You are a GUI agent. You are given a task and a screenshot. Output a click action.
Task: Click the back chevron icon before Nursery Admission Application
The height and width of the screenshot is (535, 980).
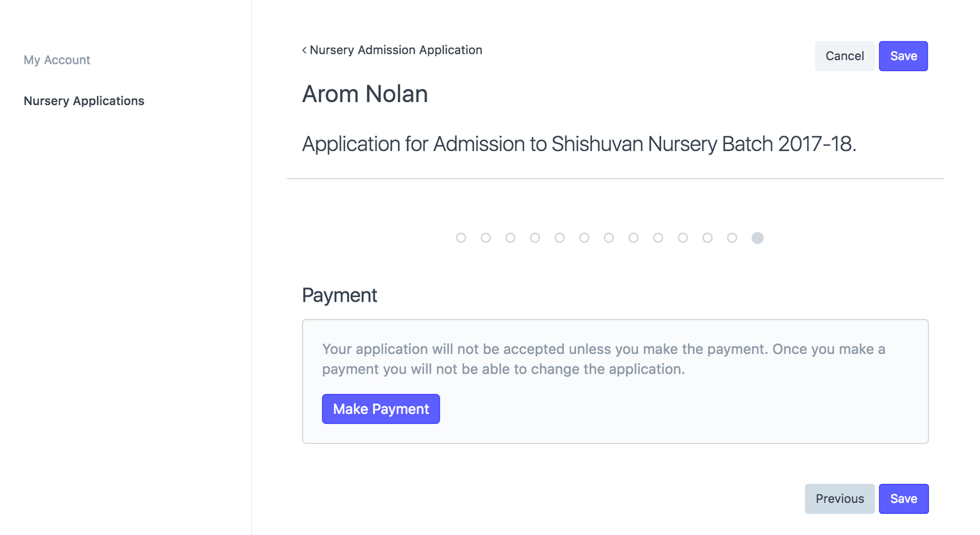(304, 50)
